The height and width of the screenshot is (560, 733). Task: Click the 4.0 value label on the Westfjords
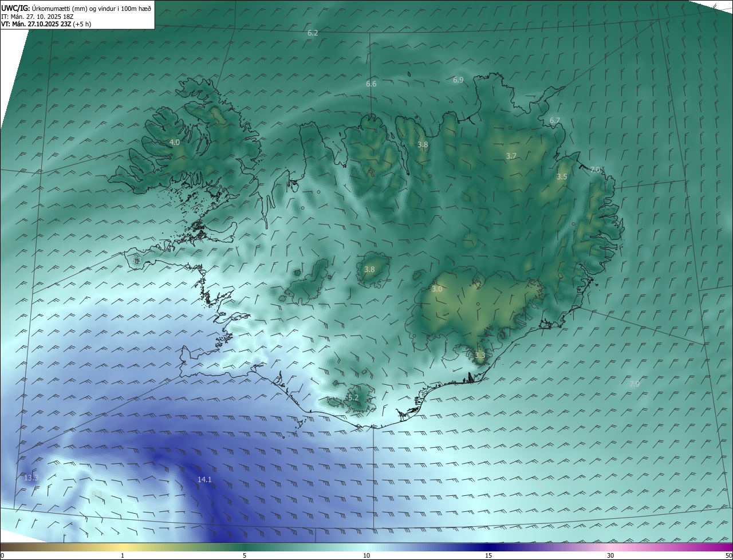coord(175,142)
